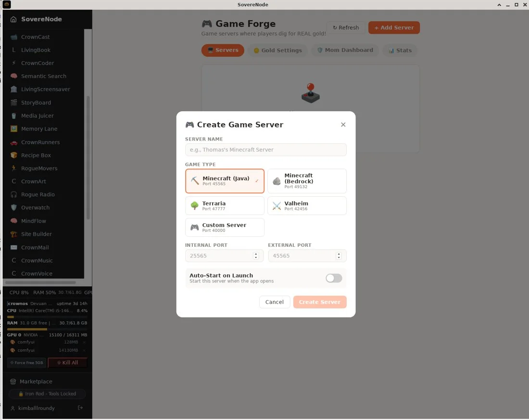Open the Marketplace store icon
The width and height of the screenshot is (529, 420).
click(13, 382)
